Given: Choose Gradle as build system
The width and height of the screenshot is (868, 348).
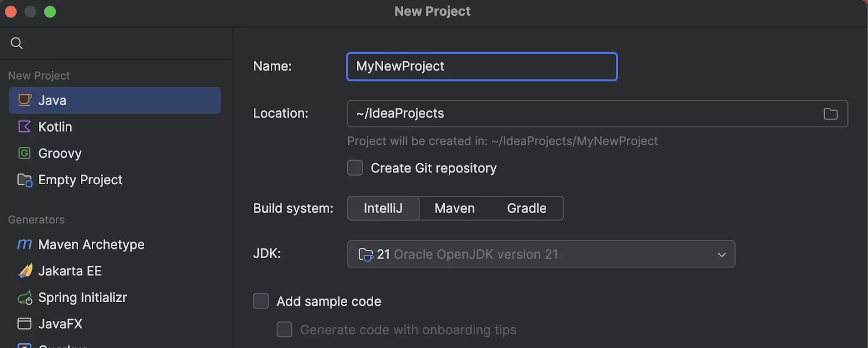Looking at the screenshot, I should click(x=526, y=209).
